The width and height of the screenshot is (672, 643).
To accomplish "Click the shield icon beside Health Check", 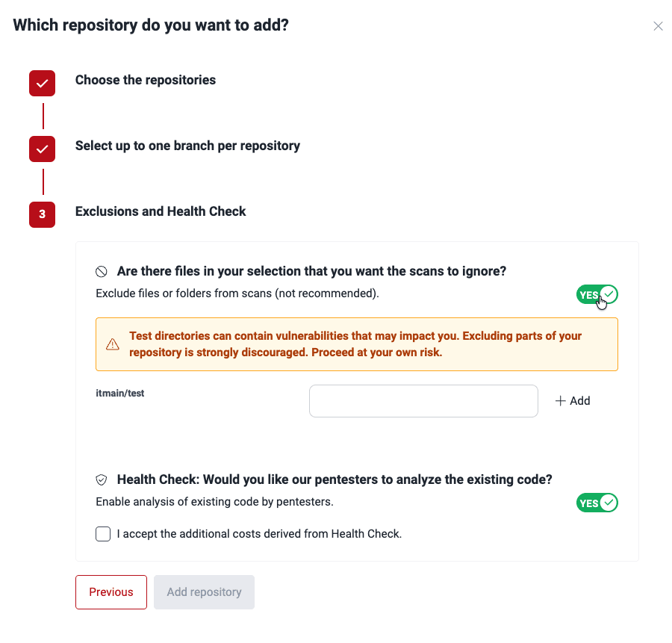I will coord(102,479).
